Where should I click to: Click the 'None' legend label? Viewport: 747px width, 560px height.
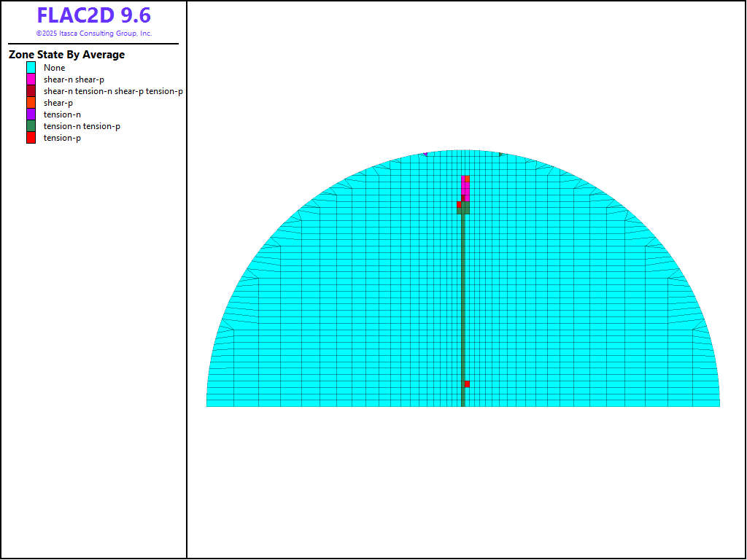pyautogui.click(x=54, y=68)
